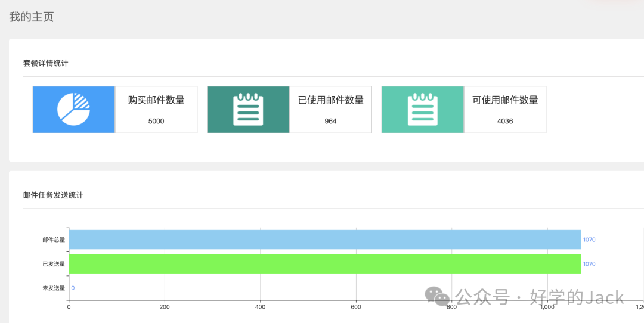This screenshot has width=644, height=323.
Task: Click the light green notepad icon
Action: pos(423,109)
